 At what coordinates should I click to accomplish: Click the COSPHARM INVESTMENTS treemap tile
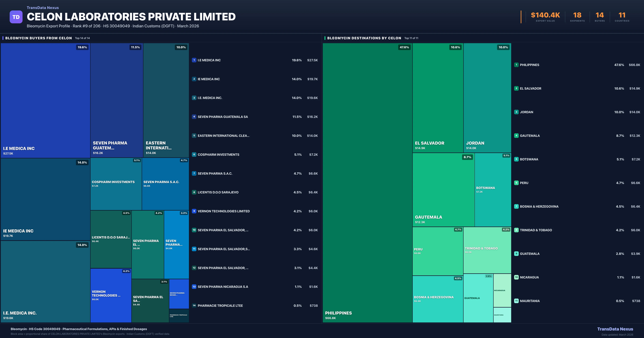[116, 184]
